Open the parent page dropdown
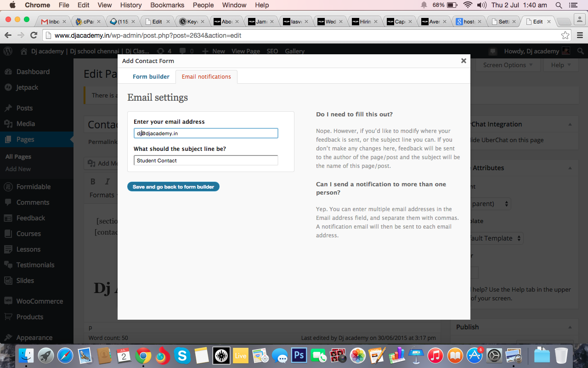The image size is (588, 368). tap(490, 203)
